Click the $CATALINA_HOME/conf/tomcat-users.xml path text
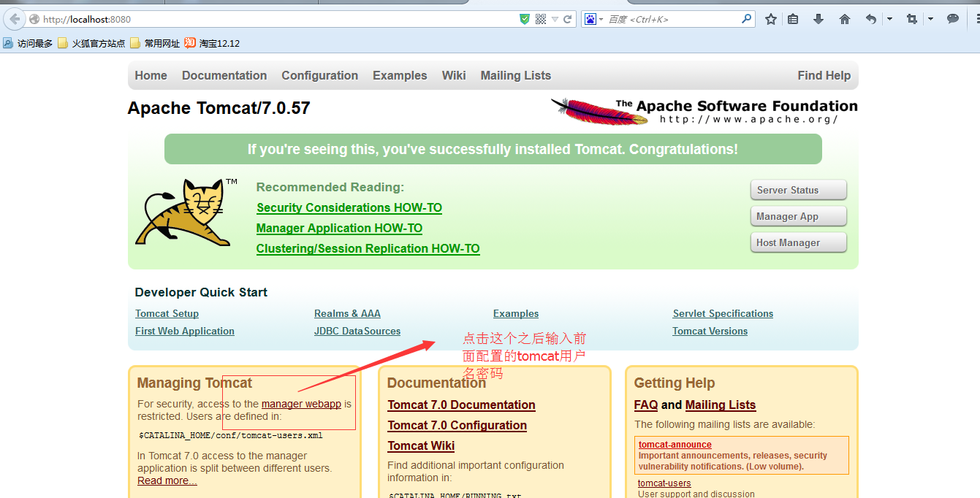The image size is (980, 498). click(230, 435)
